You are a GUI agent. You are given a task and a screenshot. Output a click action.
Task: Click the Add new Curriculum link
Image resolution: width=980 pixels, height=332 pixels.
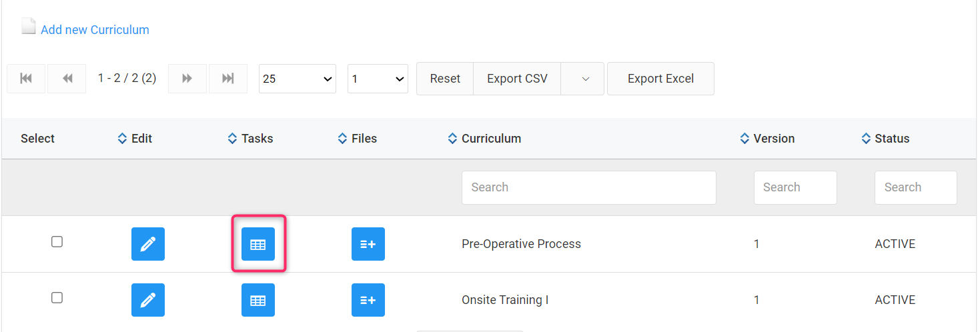tap(95, 30)
